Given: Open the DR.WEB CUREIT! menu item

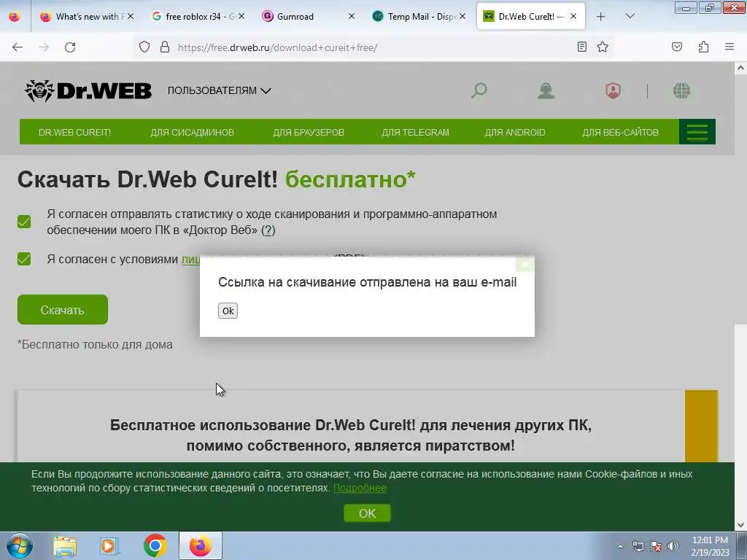Looking at the screenshot, I should click(75, 133).
